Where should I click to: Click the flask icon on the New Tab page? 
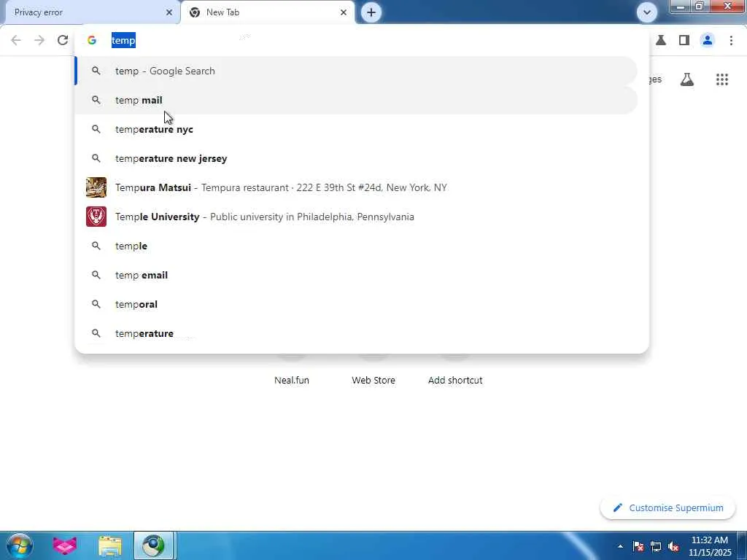click(x=687, y=79)
